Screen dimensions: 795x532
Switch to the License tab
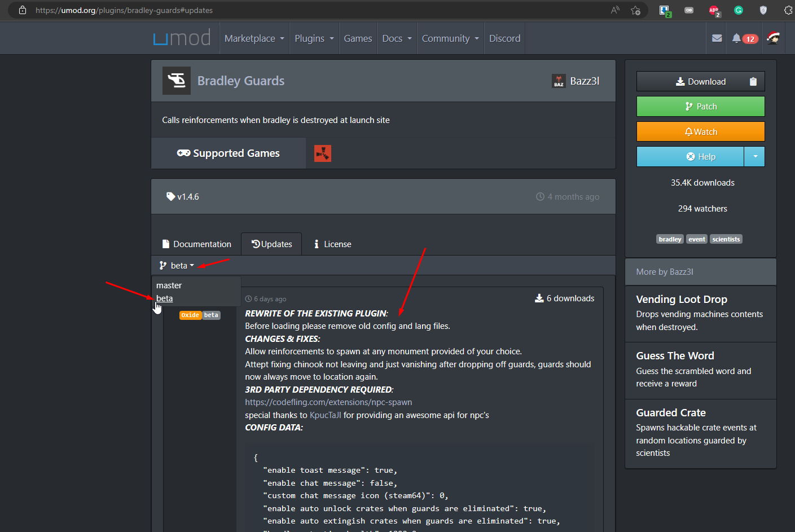coord(332,244)
